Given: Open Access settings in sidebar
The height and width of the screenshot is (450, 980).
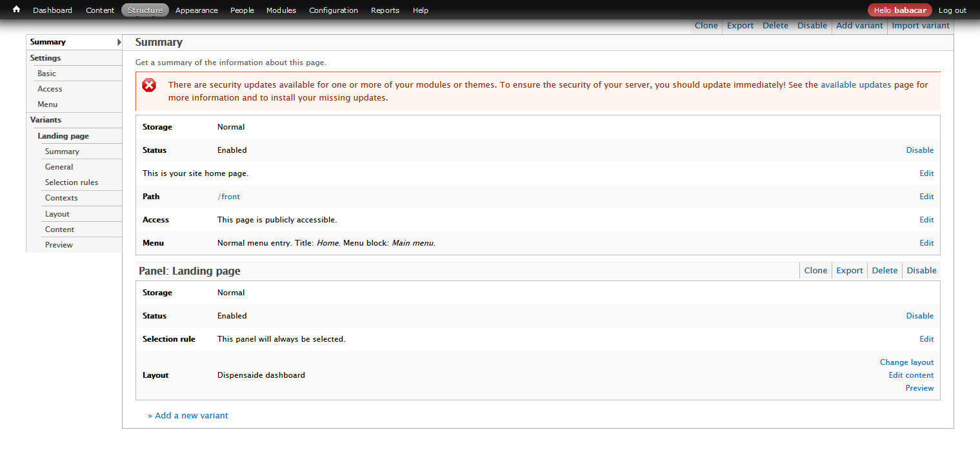Looking at the screenshot, I should [50, 89].
